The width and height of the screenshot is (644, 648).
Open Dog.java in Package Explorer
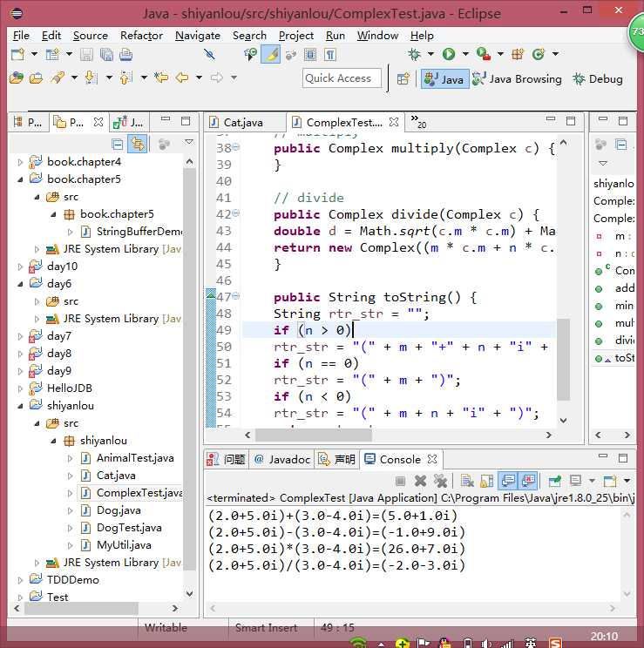(119, 510)
